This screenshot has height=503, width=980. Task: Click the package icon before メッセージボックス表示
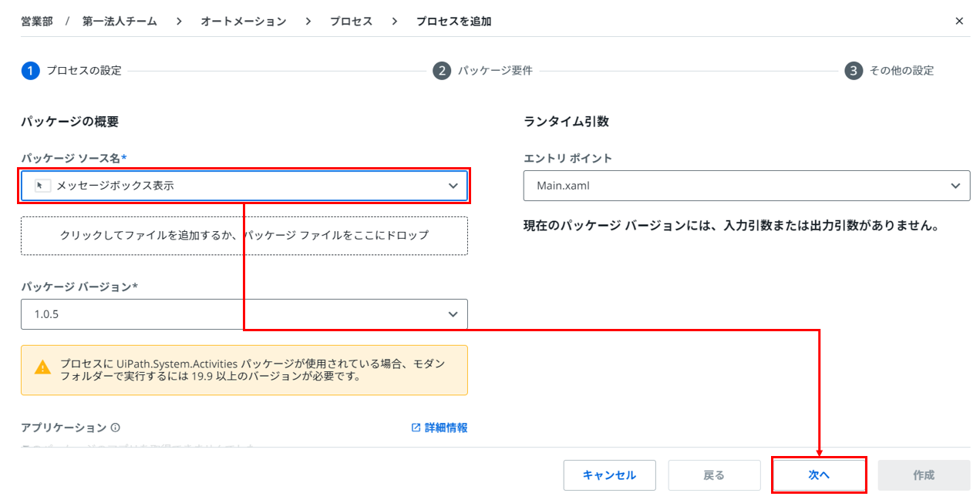tap(43, 186)
